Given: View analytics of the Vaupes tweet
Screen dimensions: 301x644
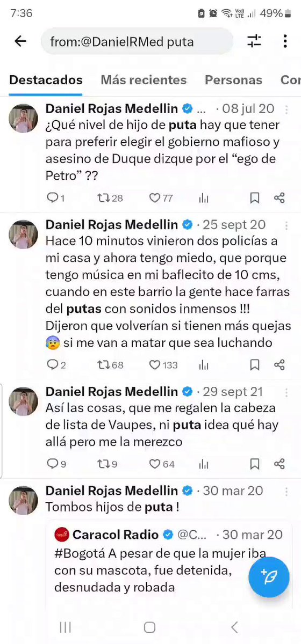Looking at the screenshot, I should (203, 464).
